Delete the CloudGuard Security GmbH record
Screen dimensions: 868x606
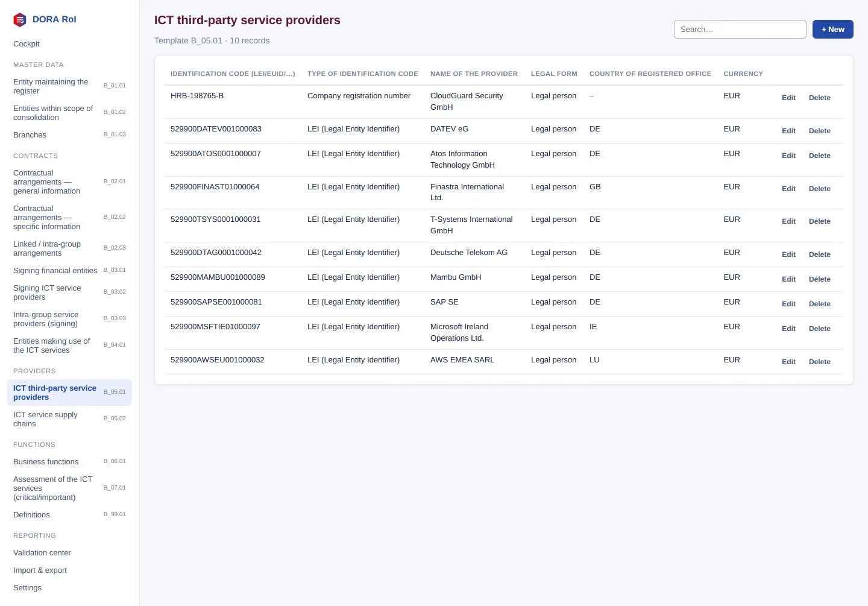pyautogui.click(x=819, y=98)
